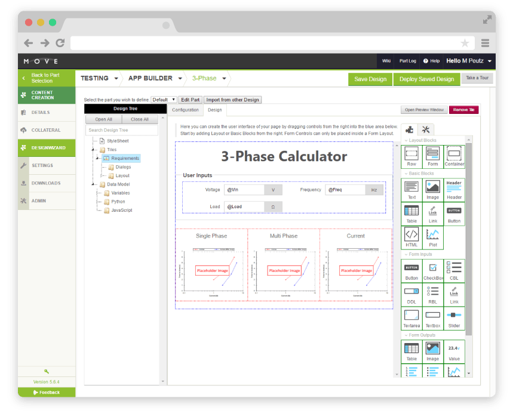Pick the Slider form input

tap(454, 319)
